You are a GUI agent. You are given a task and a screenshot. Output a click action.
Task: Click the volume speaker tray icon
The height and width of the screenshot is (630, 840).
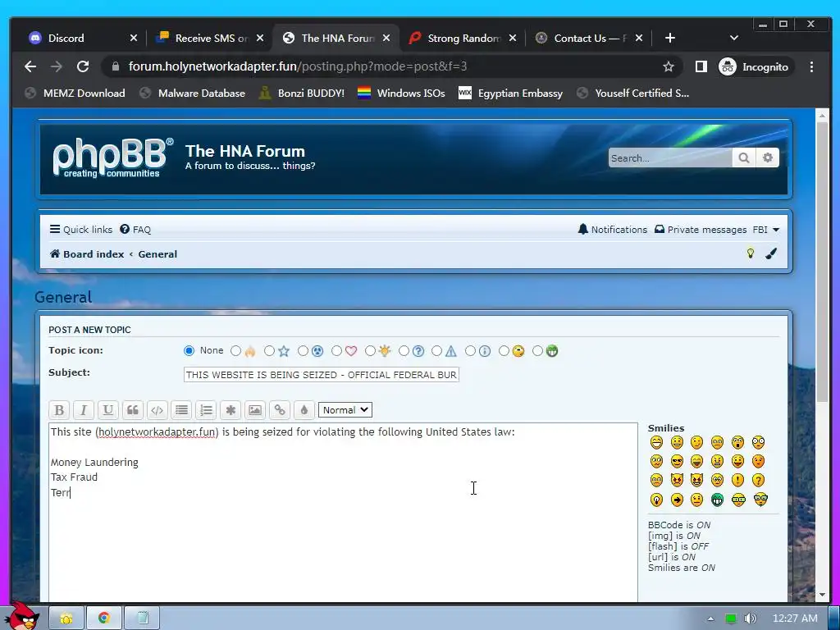point(750,619)
